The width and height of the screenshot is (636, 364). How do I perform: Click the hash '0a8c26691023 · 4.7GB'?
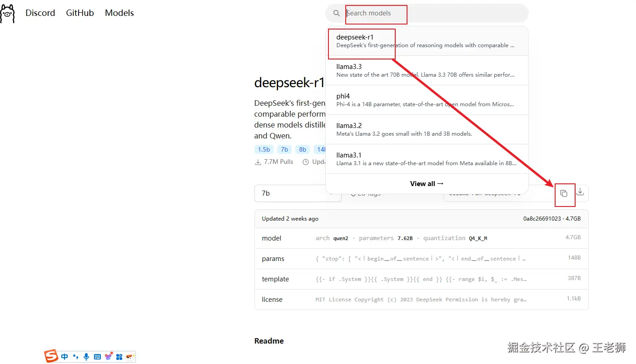(552, 219)
